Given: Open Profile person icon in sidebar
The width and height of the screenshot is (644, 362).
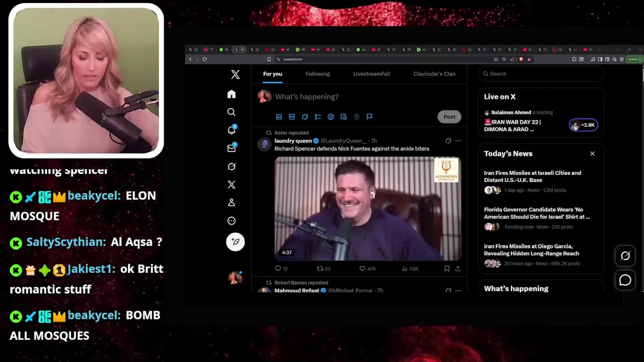Looking at the screenshot, I should pyautogui.click(x=231, y=203).
